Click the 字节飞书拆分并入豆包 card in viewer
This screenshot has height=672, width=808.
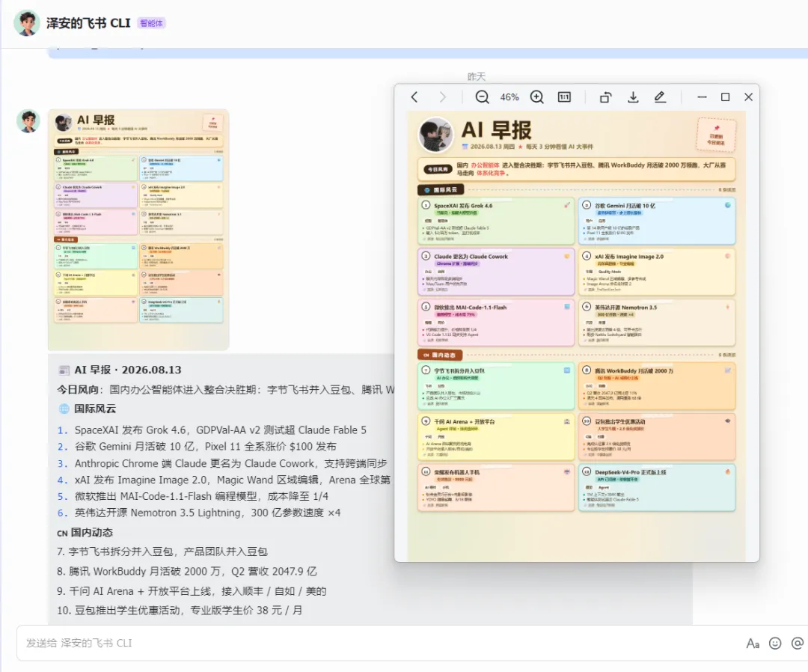pyautogui.click(x=496, y=386)
